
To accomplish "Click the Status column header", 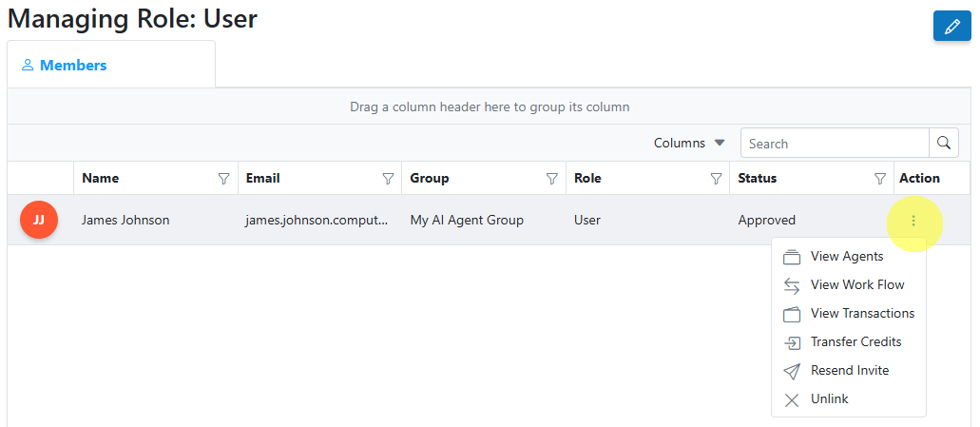I will [757, 178].
